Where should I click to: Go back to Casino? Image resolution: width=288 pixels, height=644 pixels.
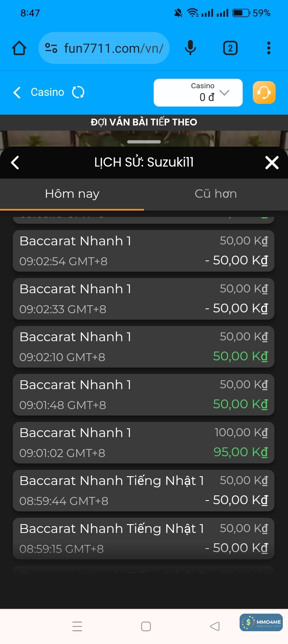click(17, 92)
